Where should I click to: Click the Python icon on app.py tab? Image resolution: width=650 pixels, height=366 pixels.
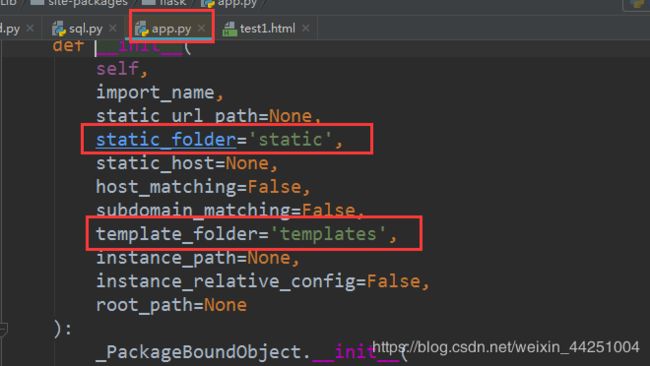142,29
